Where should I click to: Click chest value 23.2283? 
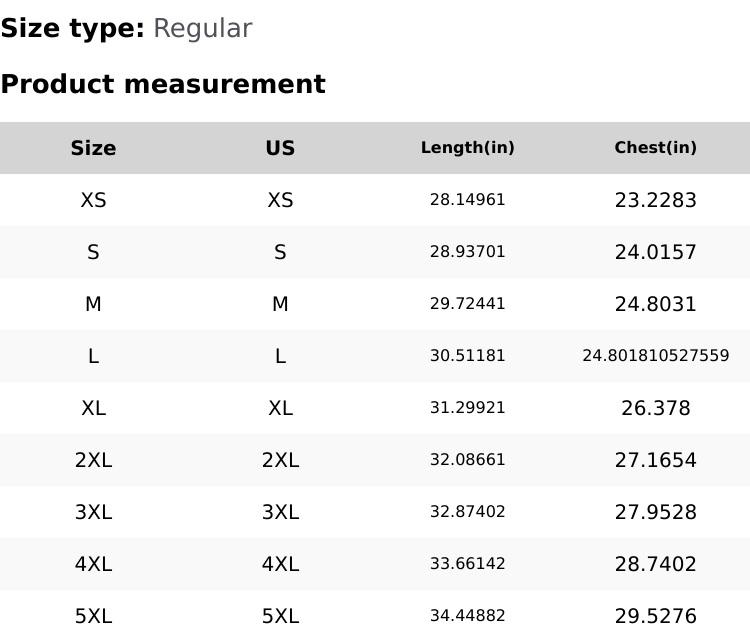pyautogui.click(x=655, y=200)
